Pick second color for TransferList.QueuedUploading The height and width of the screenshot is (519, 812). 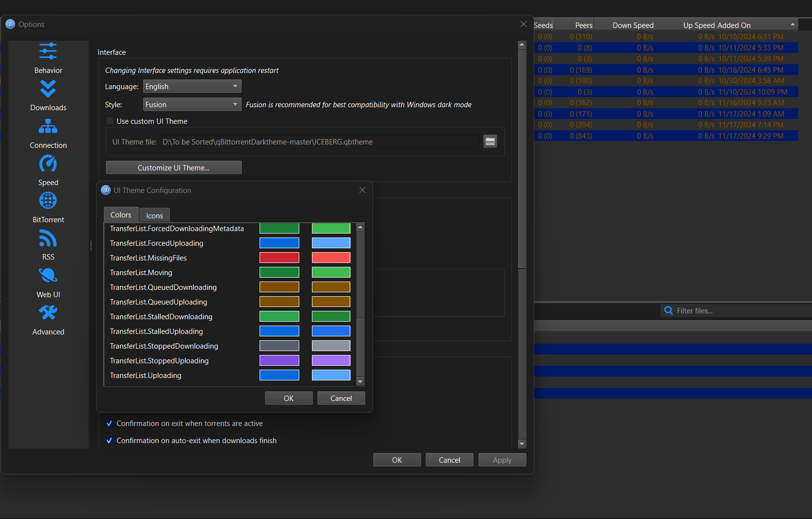[331, 302]
